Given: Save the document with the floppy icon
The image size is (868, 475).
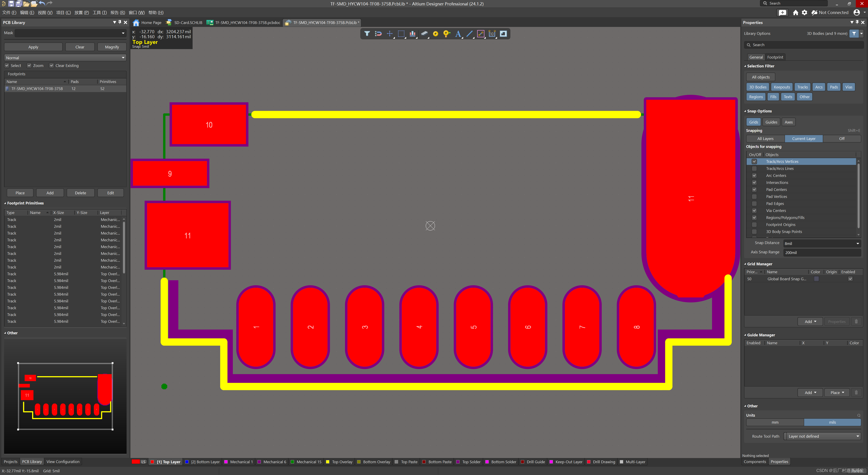Looking at the screenshot, I should coord(11,4).
